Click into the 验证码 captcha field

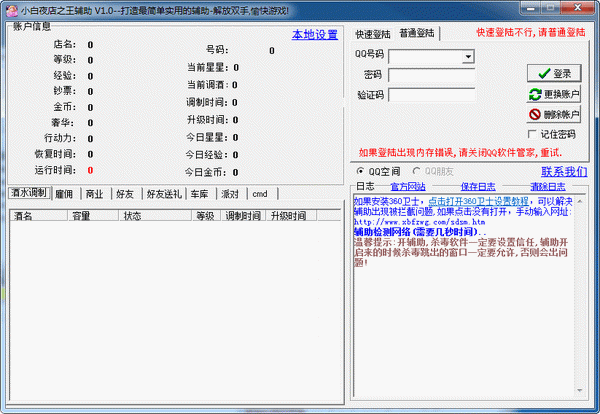[432, 95]
